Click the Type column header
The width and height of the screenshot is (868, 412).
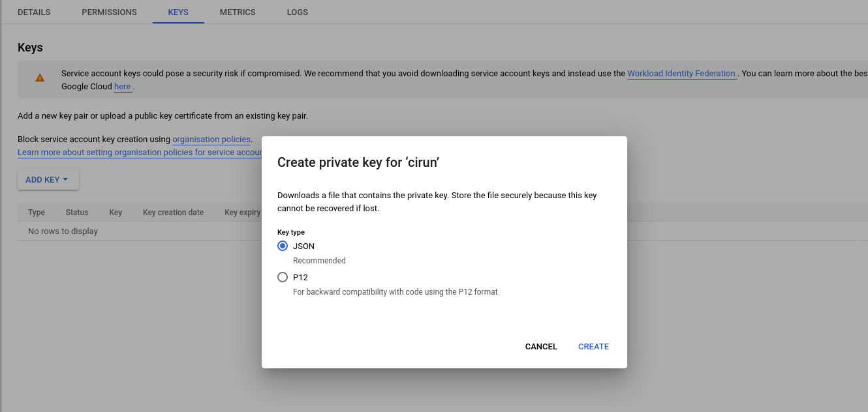coord(37,213)
